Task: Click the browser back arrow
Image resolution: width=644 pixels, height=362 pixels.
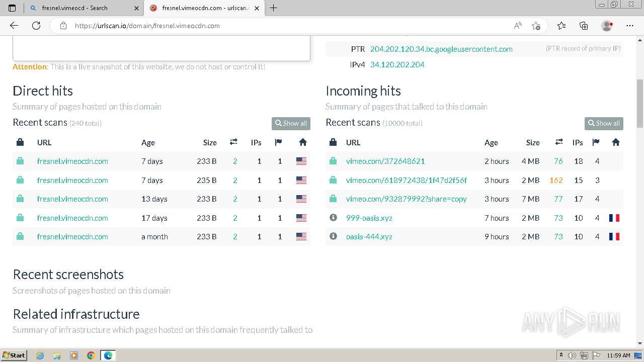Action: [x=14, y=26]
